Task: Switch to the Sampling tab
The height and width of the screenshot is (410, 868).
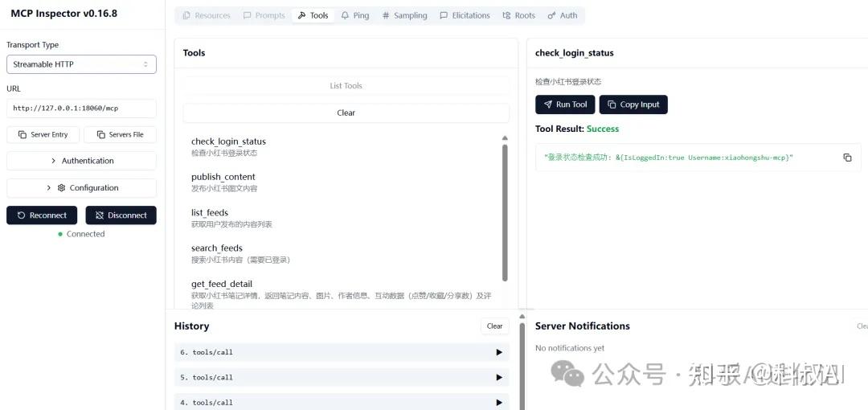Action: click(404, 15)
